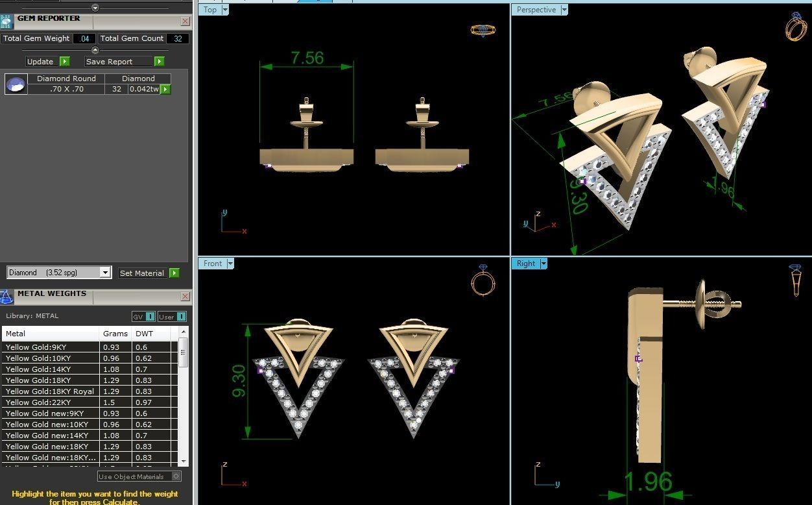Click the left earring in Front viewport

[x=298, y=378]
